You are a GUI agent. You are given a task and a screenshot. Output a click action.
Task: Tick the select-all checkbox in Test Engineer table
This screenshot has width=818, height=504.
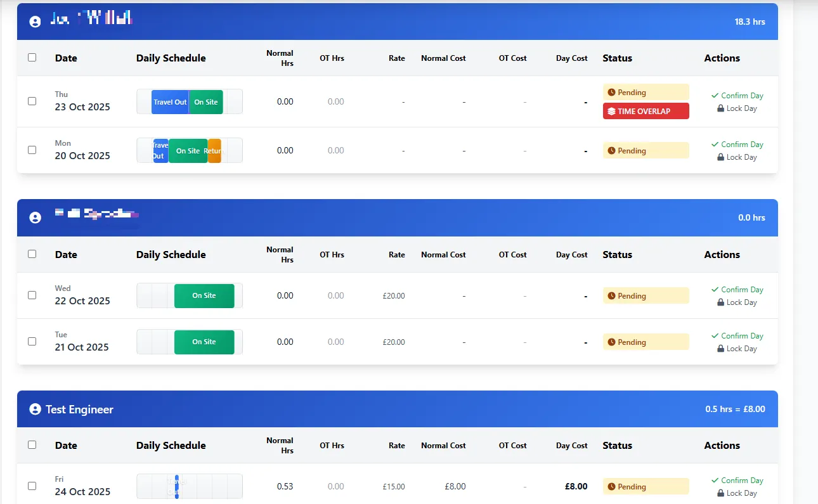32,444
